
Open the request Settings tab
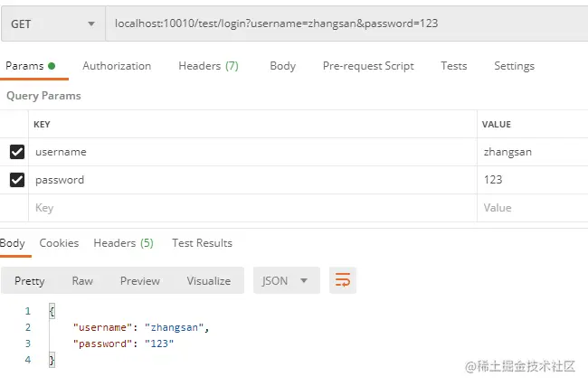click(514, 66)
